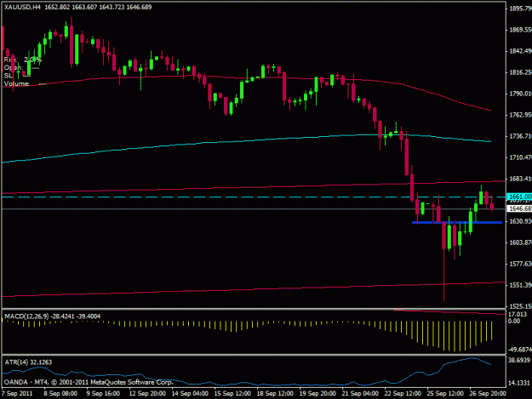Click the cyan 1661.00 price tag
This screenshot has width=532, height=399.
pos(519,197)
